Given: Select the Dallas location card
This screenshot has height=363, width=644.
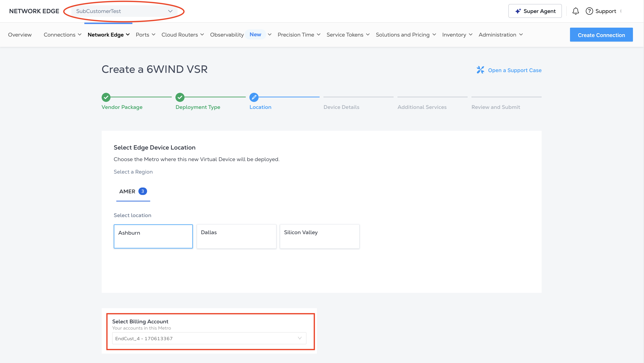Looking at the screenshot, I should pyautogui.click(x=236, y=236).
